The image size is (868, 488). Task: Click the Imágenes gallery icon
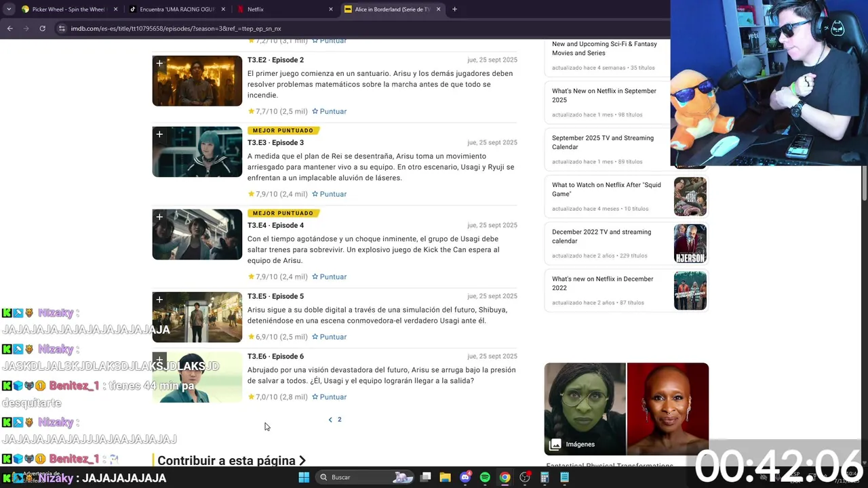click(555, 445)
